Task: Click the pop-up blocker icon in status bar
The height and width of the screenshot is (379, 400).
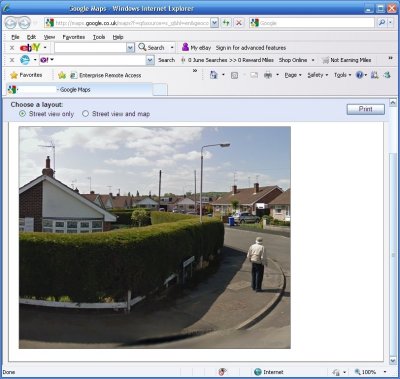Action: [x=222, y=372]
